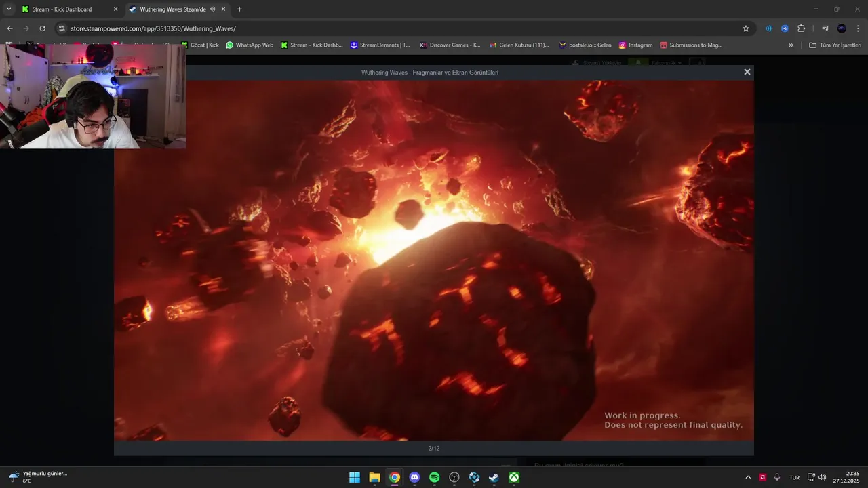
Task: Close the Wuthering Waves tab
Action: (x=223, y=9)
